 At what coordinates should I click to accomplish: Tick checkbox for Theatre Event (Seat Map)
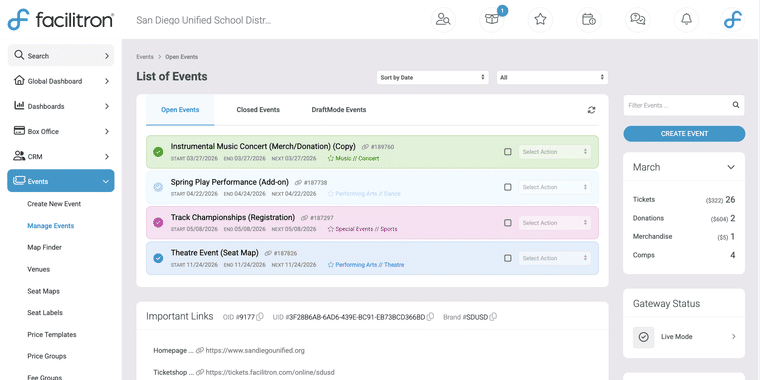tap(507, 258)
